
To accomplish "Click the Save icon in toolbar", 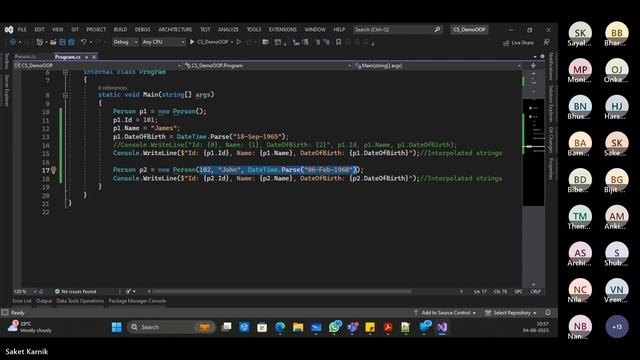I will pyautogui.click(x=62, y=42).
